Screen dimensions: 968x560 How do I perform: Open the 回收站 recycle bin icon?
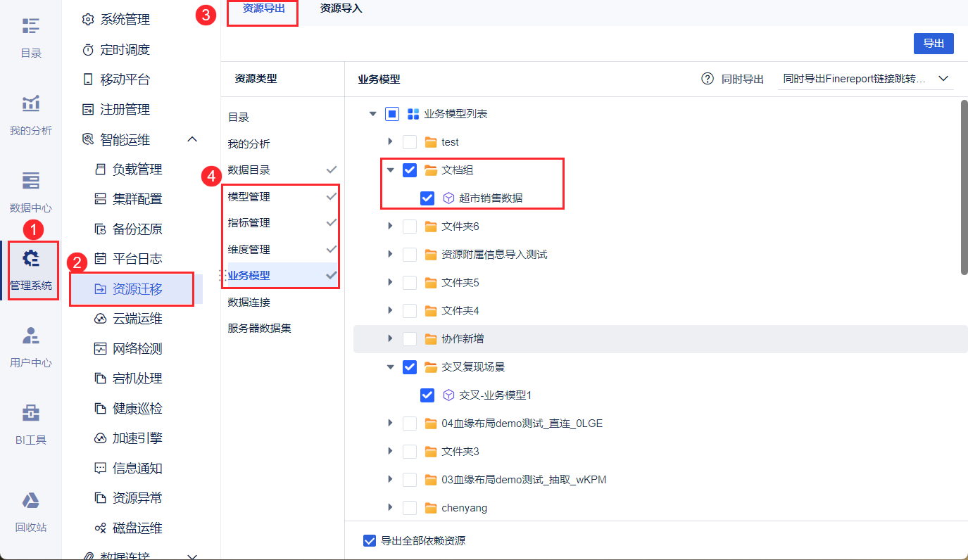click(30, 500)
